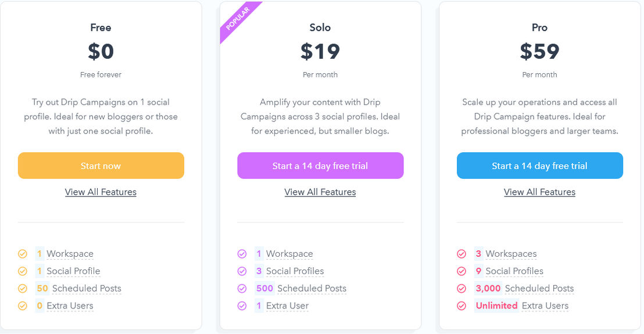Screen dimensions: 644x334
Task: Click the 9 Social Profiles label
Action: 509,271
